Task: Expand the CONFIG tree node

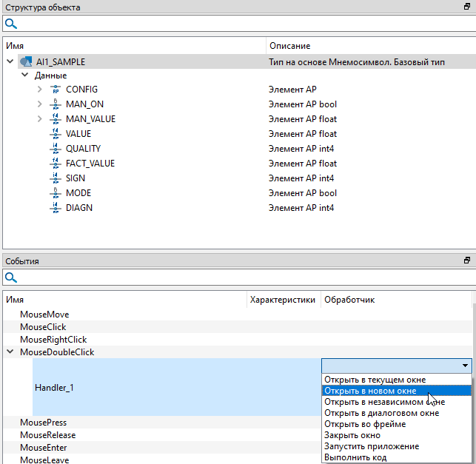Action: pyautogui.click(x=40, y=90)
